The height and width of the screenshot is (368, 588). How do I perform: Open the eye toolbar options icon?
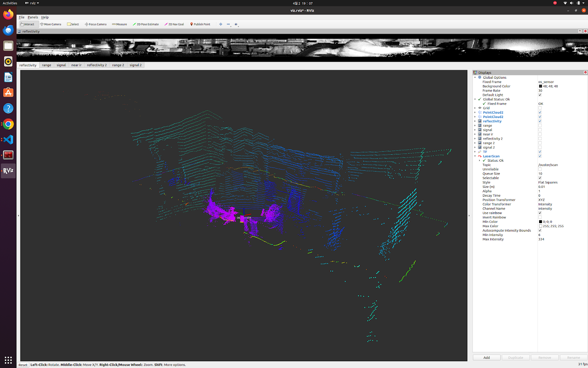[236, 24]
